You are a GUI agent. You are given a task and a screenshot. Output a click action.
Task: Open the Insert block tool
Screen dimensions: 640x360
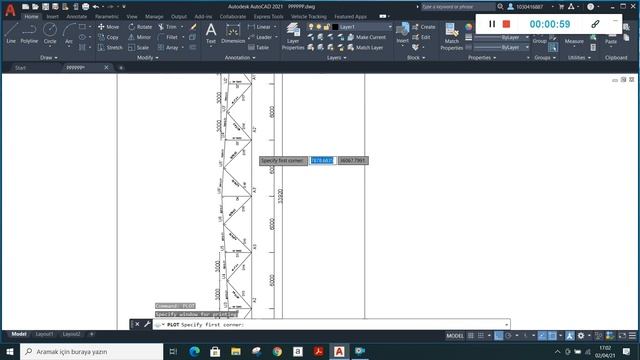402,33
